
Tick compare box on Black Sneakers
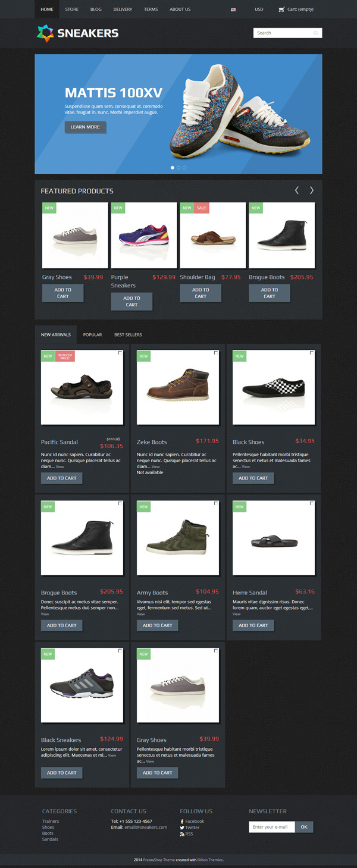pyautogui.click(x=120, y=651)
